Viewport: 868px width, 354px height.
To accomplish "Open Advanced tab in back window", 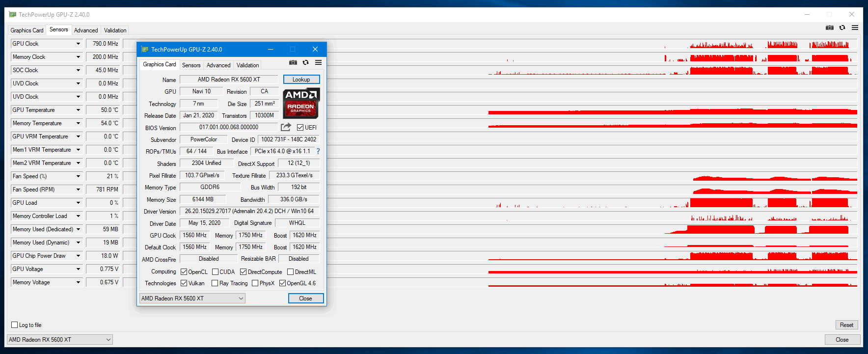I will pyautogui.click(x=86, y=30).
